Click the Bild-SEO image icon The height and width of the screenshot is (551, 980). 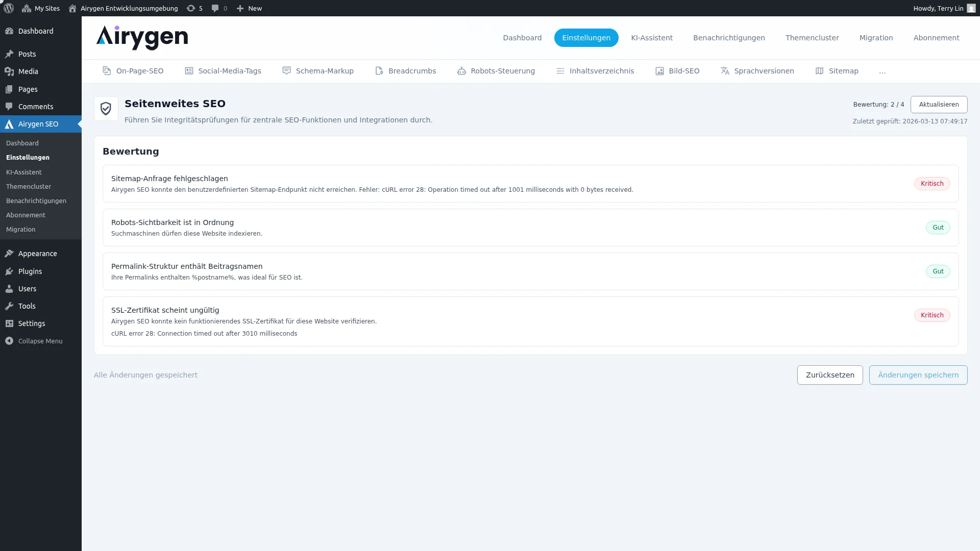tap(659, 71)
